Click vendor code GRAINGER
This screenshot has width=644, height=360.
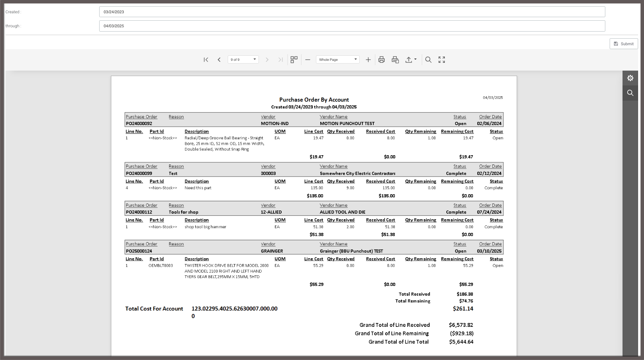pos(272,251)
